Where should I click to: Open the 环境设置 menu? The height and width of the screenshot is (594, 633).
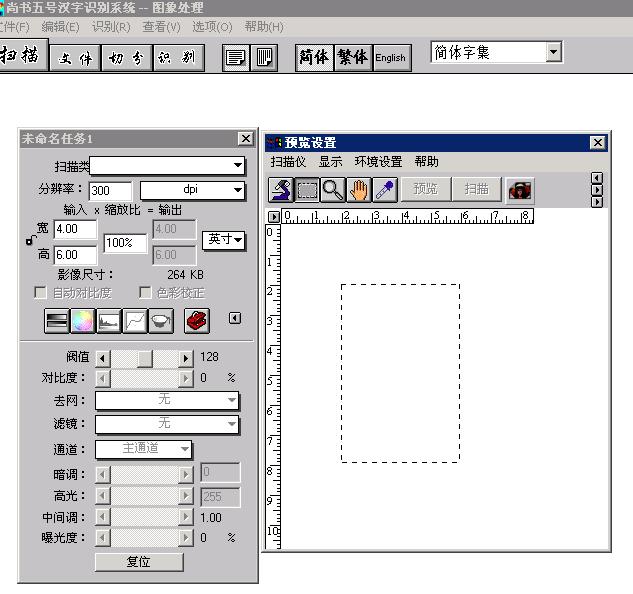coord(378,161)
